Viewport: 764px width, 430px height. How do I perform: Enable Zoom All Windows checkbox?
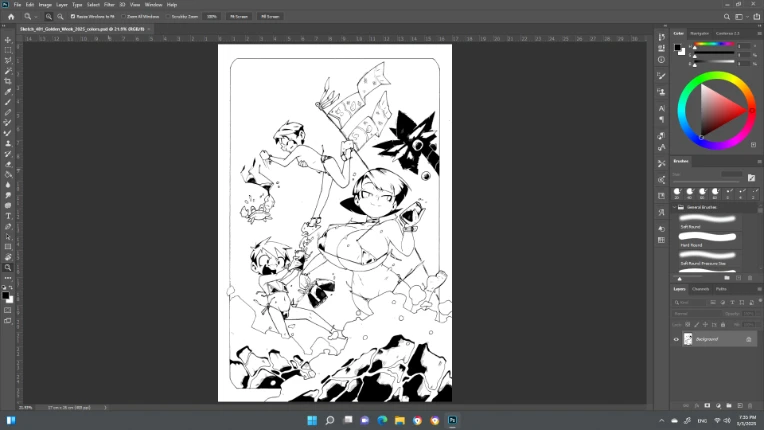click(x=123, y=17)
